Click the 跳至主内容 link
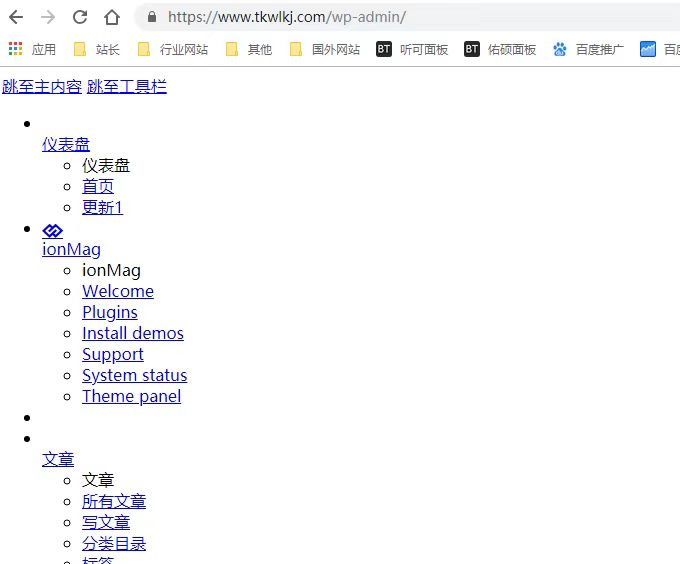680x564 pixels. 42,87
